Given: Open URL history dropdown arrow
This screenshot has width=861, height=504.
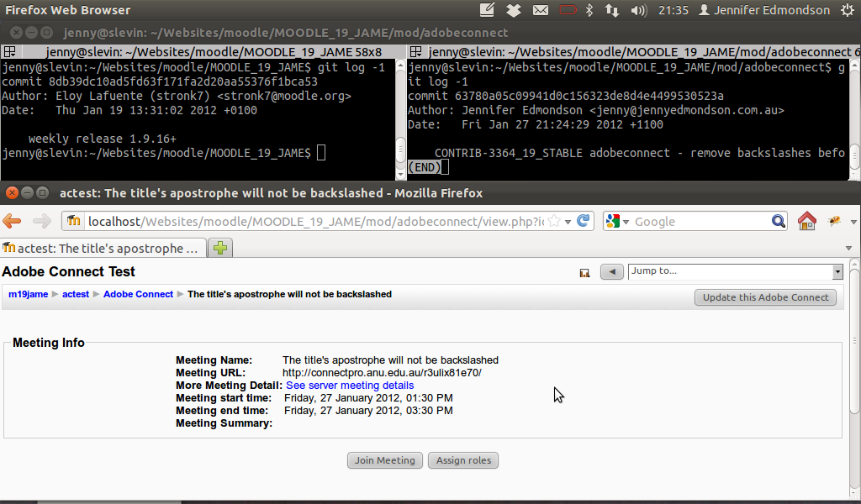Looking at the screenshot, I should pos(568,222).
